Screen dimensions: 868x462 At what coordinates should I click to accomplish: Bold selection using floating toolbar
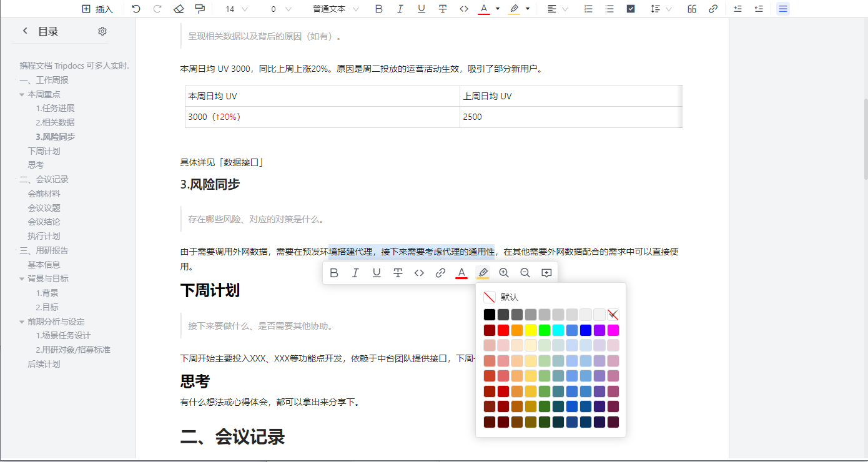(x=334, y=273)
